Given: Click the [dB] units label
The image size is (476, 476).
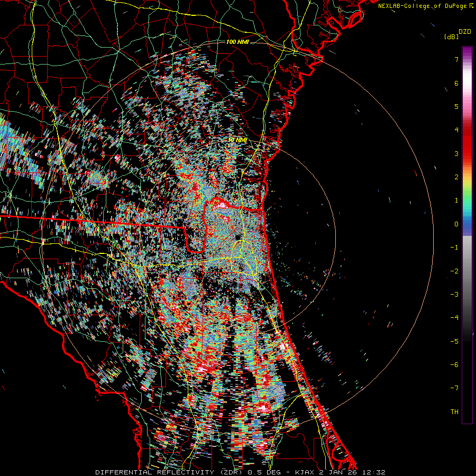Looking at the screenshot, I should tap(451, 37).
